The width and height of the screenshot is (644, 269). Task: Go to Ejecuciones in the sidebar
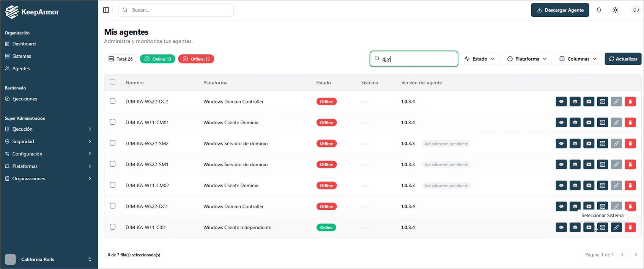(25, 99)
